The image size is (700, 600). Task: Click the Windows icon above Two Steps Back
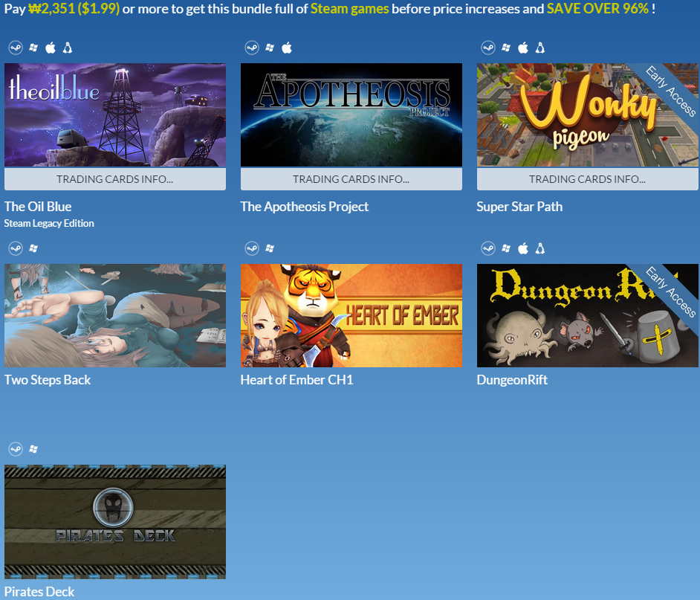click(33, 248)
